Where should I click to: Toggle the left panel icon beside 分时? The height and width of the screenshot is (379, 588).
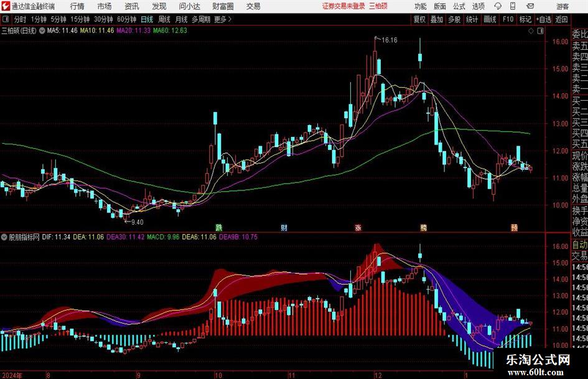[5, 19]
